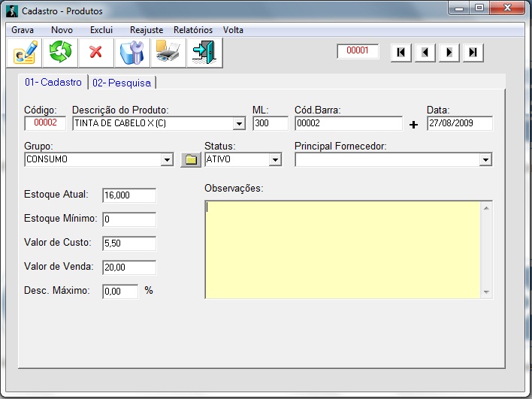Advance to the next record arrow
This screenshot has height=399, width=532.
(449, 53)
